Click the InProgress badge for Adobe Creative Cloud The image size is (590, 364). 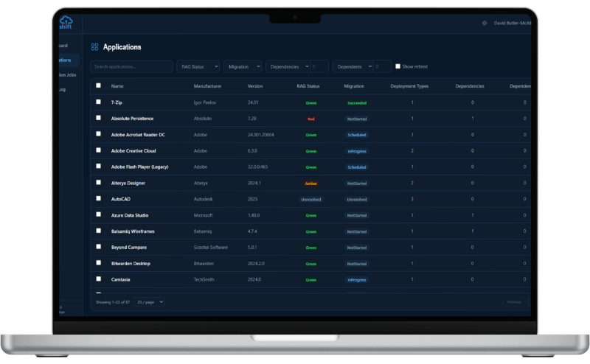(x=356, y=151)
